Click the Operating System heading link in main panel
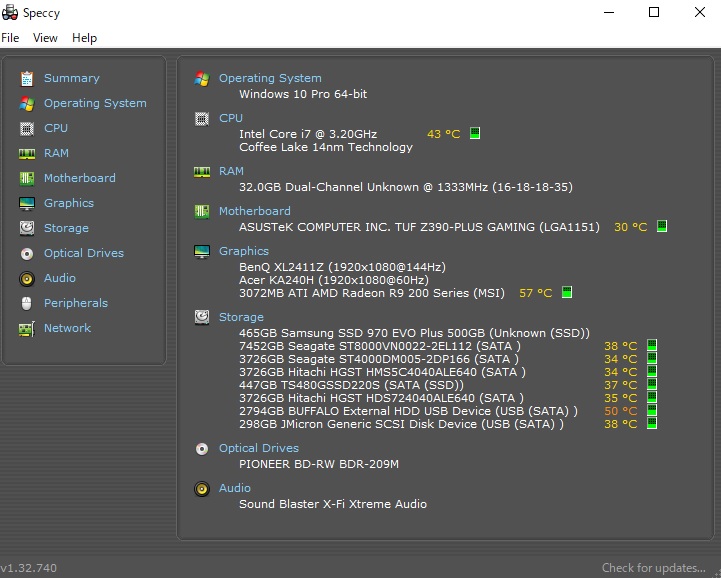Screen dimensions: 721x578 pyautogui.click(x=270, y=79)
